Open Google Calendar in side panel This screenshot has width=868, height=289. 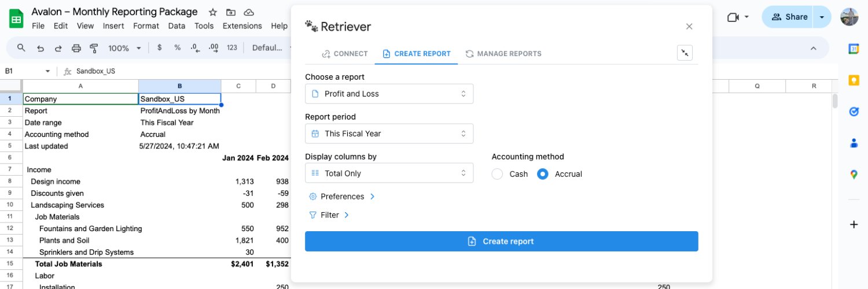coord(854,49)
